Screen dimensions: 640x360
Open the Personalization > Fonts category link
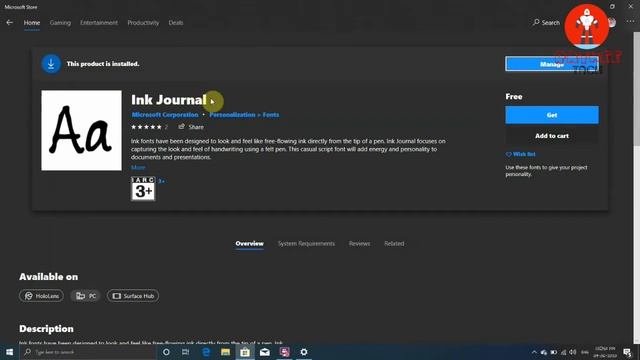click(x=244, y=115)
